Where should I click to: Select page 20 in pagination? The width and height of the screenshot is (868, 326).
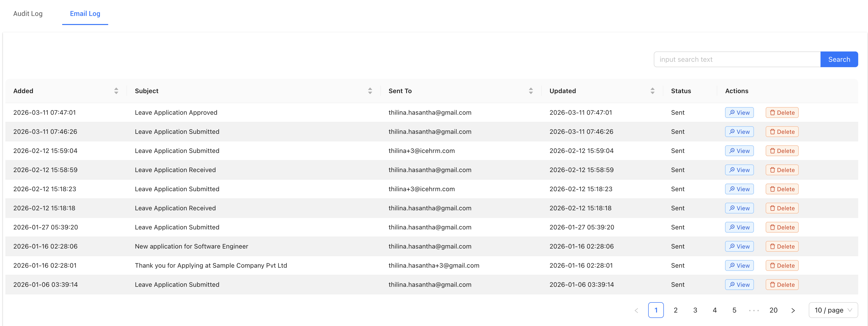point(773,310)
